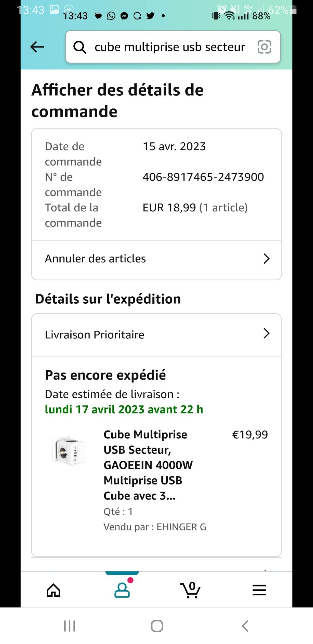The image size is (313, 644).
Task: Tap the search field text
Action: point(170,47)
